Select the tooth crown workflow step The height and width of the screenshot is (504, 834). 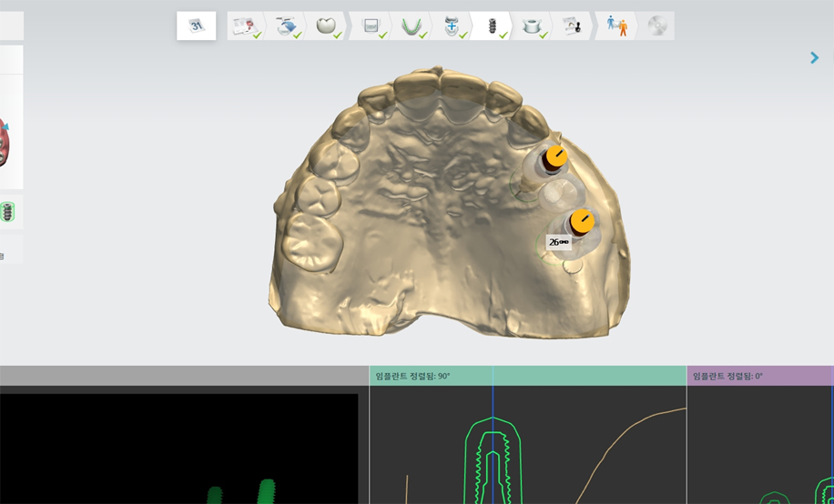(326, 26)
